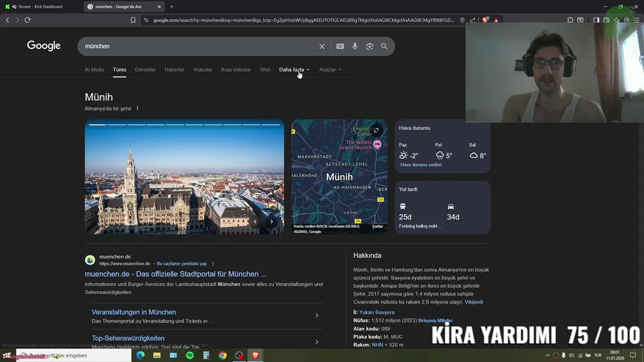Open the Kısa videolar tab
The height and width of the screenshot is (362, 644).
236,70
